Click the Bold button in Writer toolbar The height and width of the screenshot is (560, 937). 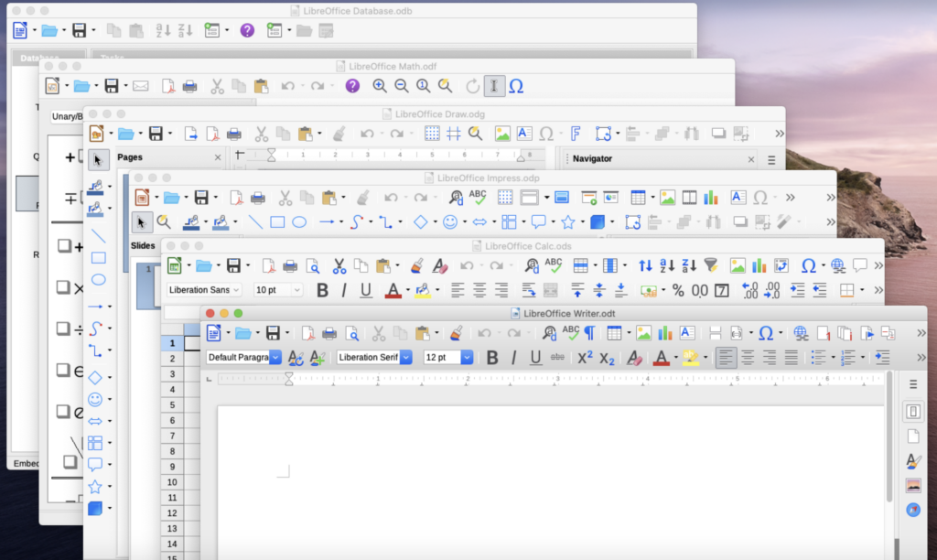pos(492,358)
